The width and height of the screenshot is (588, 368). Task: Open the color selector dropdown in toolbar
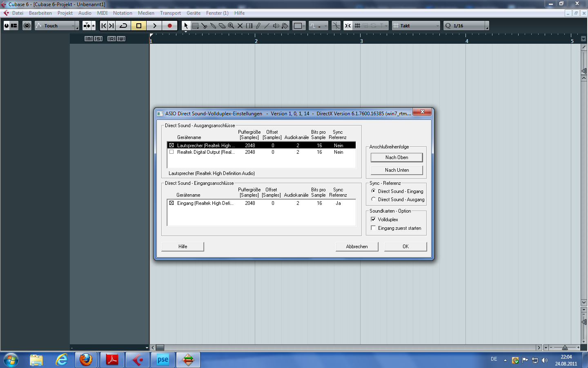pyautogui.click(x=299, y=26)
